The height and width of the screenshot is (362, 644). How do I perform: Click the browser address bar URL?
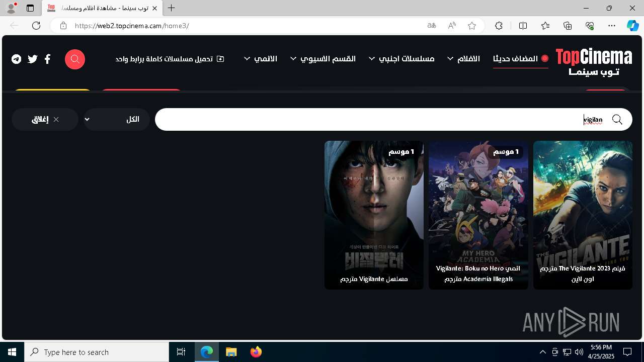point(132,26)
